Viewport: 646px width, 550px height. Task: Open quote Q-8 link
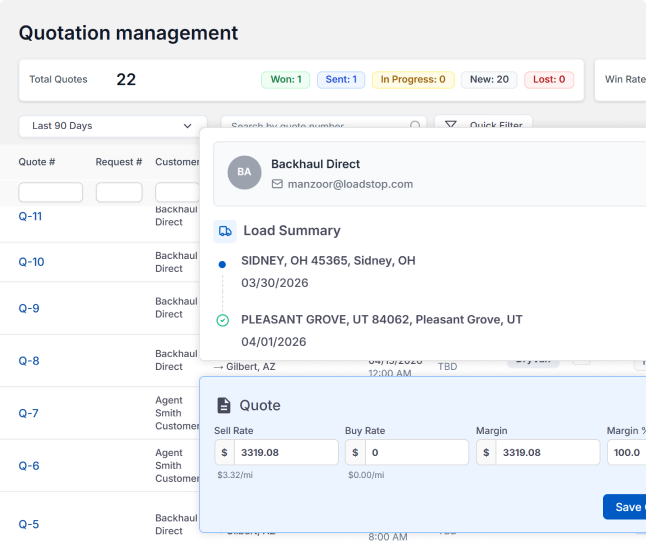(29, 361)
